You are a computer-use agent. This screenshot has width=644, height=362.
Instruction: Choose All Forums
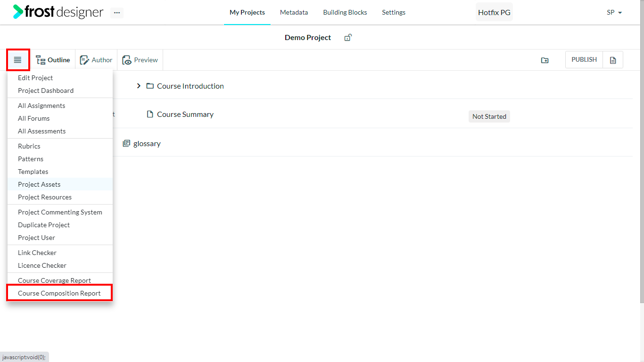(60, 118)
